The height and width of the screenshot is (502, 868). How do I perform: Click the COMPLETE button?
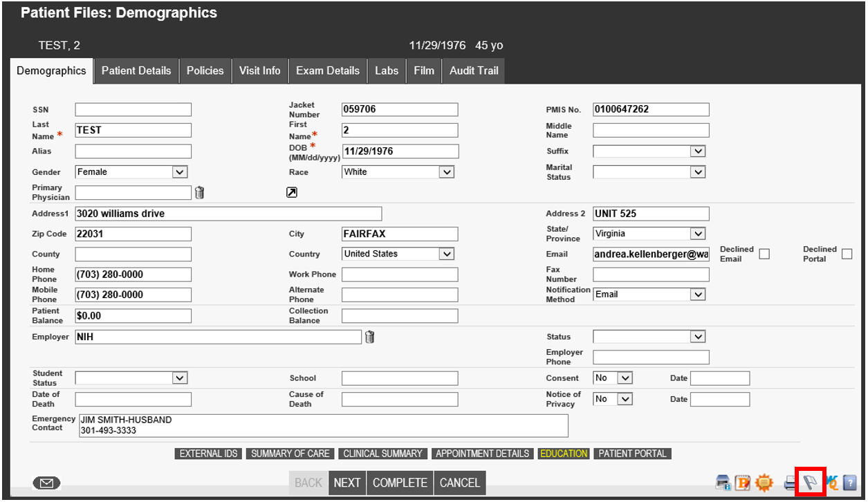[x=400, y=483]
